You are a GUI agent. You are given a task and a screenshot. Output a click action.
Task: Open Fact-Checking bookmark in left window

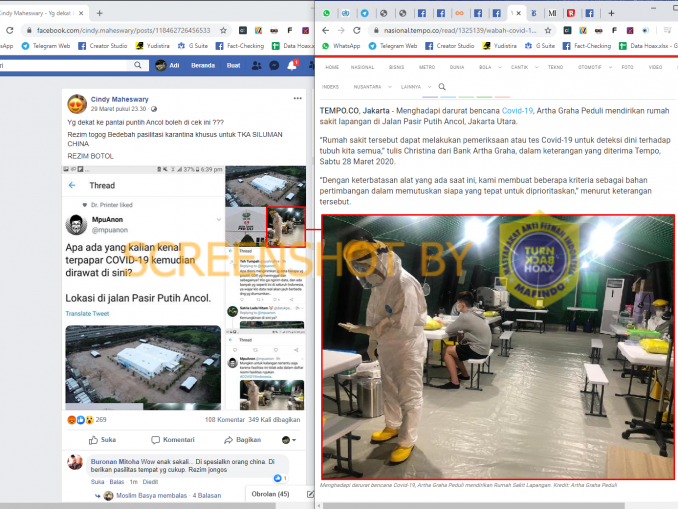click(x=240, y=46)
